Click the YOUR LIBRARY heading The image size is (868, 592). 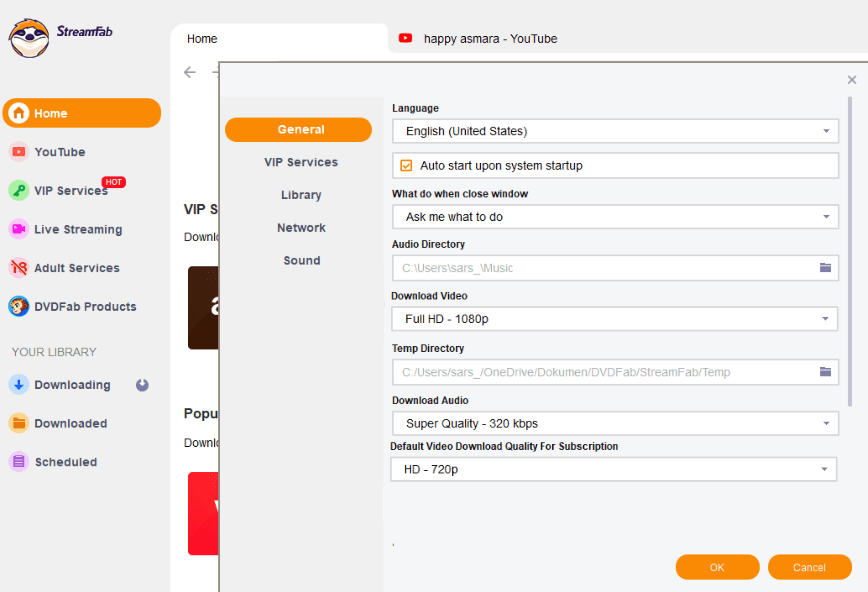54,352
